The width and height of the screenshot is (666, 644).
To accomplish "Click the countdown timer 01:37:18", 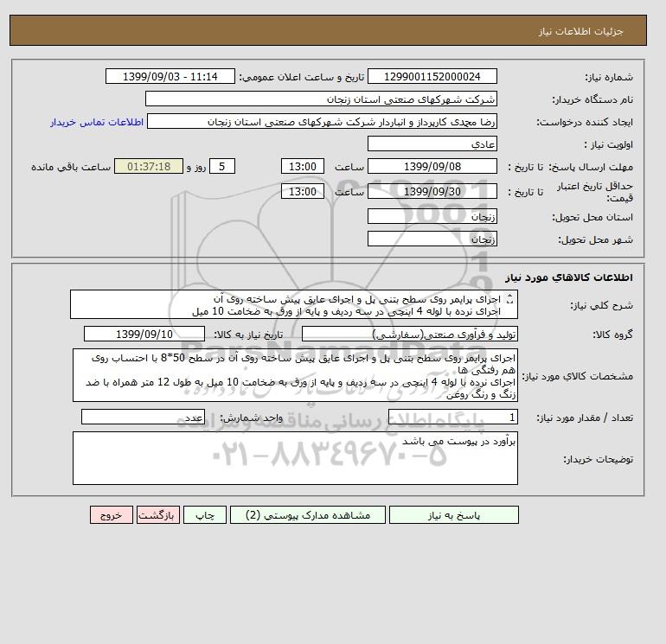I will (149, 167).
